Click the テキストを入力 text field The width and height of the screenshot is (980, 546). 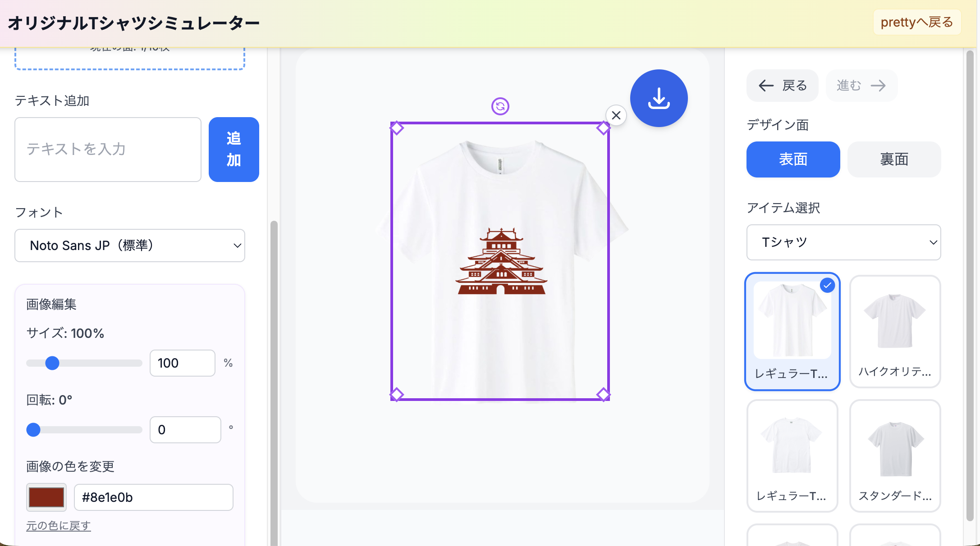click(x=108, y=150)
